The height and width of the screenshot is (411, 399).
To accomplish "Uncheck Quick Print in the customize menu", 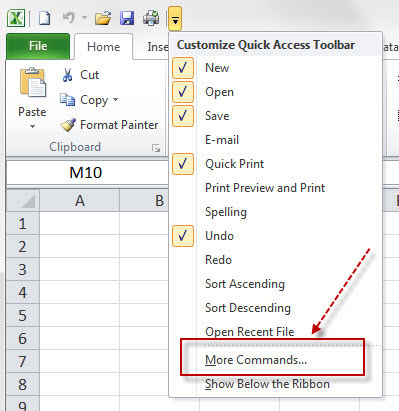I will (x=183, y=164).
